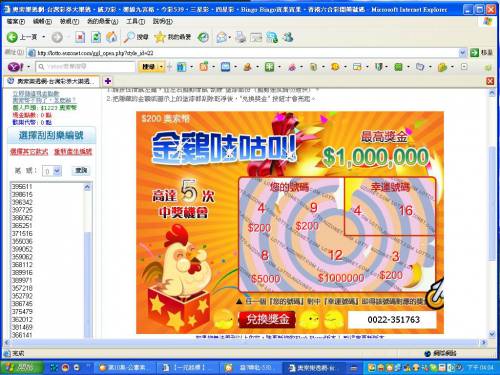Viewport: 500px width, 375px height.
Task: Open the Home page icon
Action: coord(112,37)
